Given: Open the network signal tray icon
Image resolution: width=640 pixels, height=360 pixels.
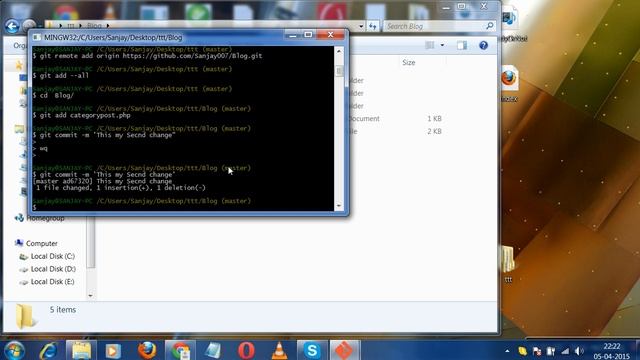Looking at the screenshot, I should click(x=565, y=351).
